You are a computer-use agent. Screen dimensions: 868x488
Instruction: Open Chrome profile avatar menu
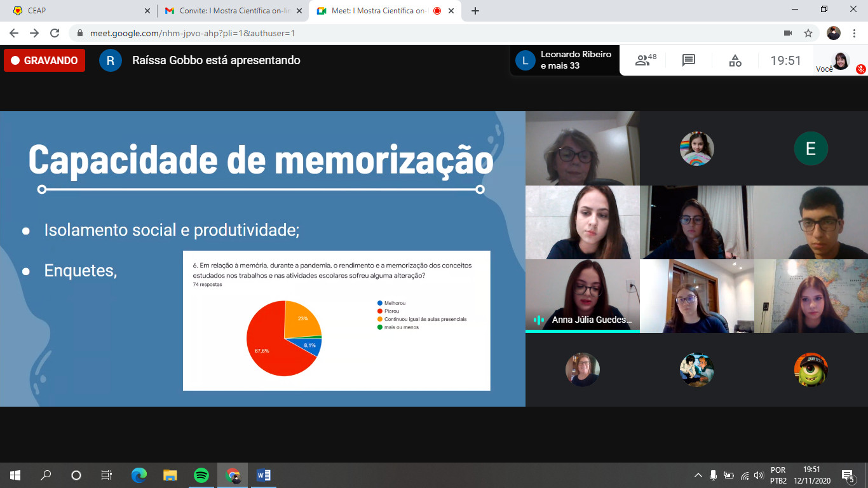pyautogui.click(x=834, y=33)
